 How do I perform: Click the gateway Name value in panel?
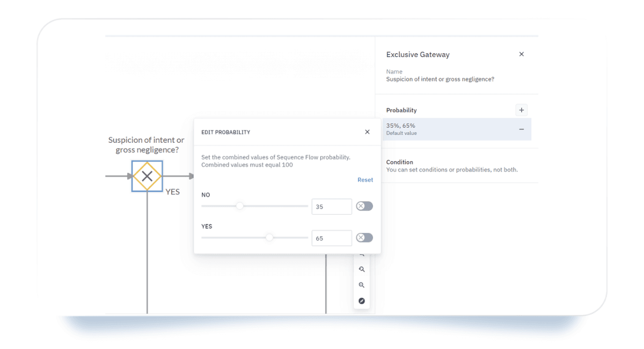(440, 79)
